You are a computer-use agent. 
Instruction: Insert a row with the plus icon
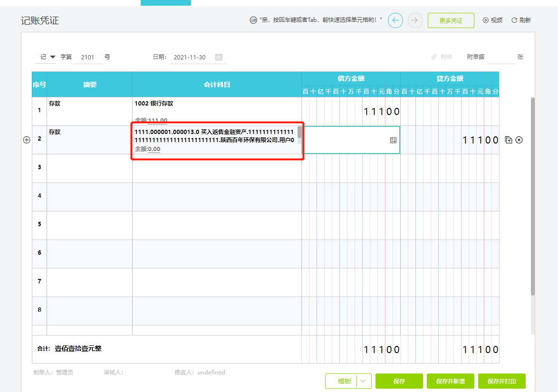click(x=27, y=140)
